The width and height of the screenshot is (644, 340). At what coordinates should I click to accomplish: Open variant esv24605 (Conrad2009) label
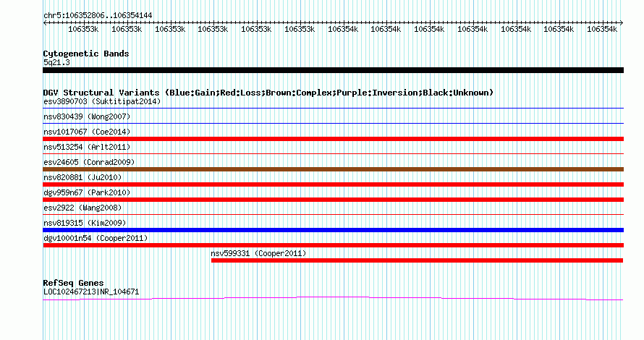coord(89,162)
